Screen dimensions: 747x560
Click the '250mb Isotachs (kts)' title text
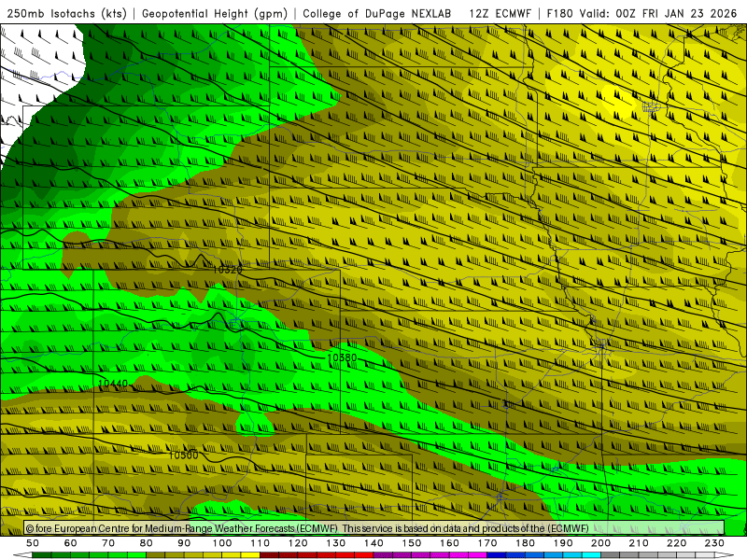(66, 14)
